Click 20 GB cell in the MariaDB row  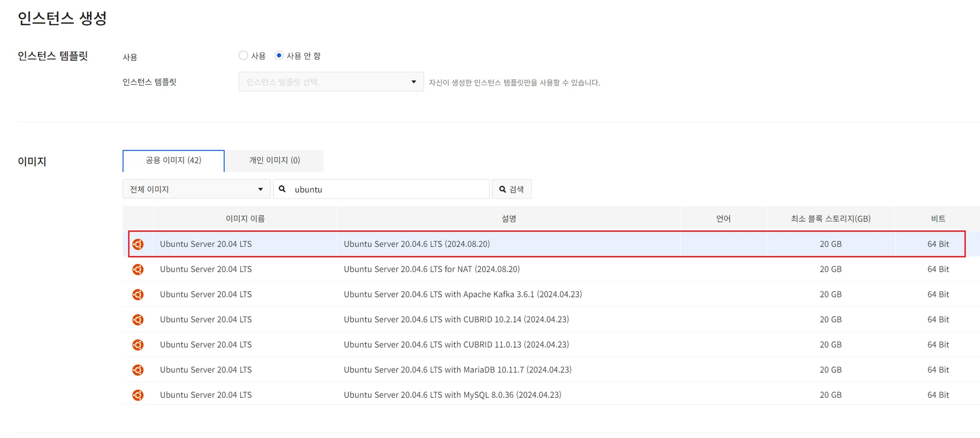tap(831, 370)
